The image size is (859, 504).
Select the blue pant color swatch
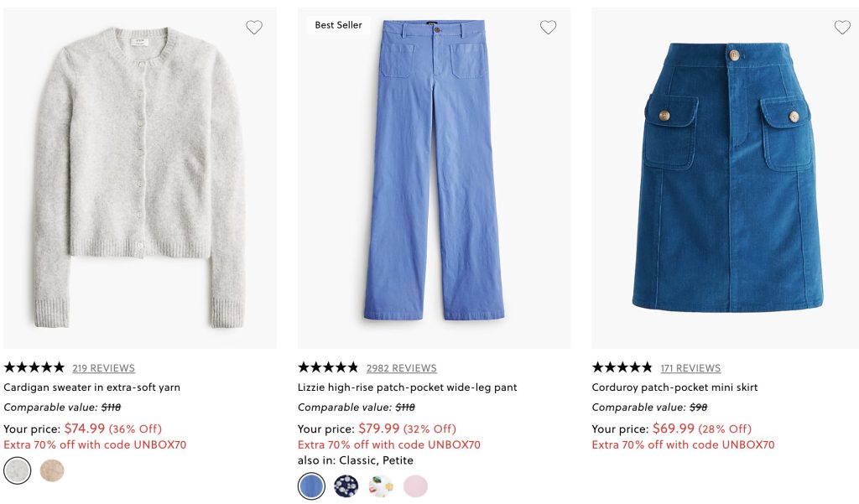tap(311, 486)
